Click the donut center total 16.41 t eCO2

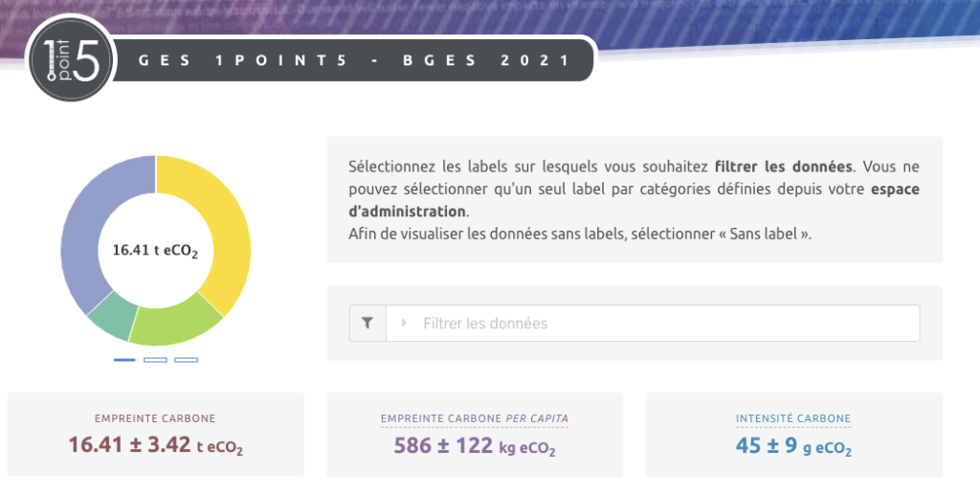pyautogui.click(x=155, y=251)
